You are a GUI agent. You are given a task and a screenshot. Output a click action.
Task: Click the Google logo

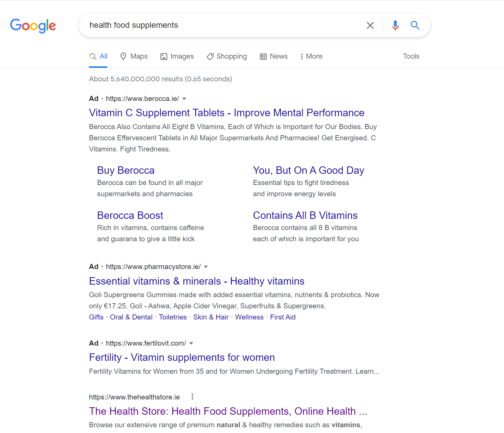click(x=33, y=26)
